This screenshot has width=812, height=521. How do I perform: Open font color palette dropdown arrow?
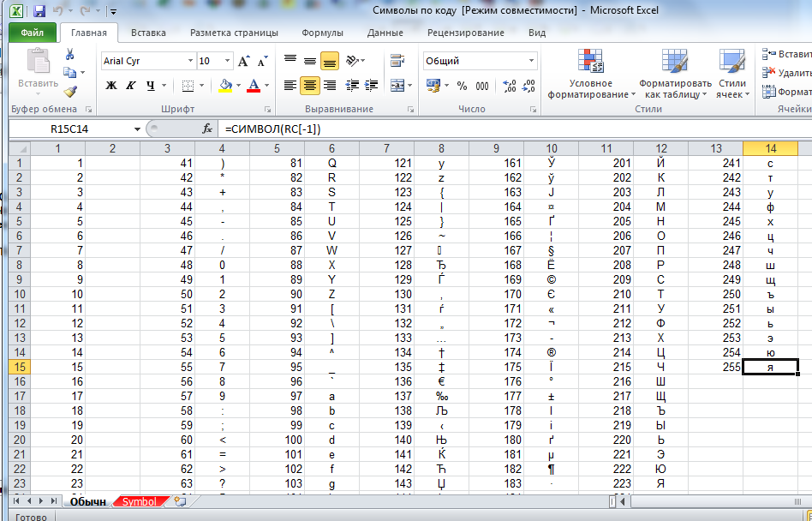[266, 86]
